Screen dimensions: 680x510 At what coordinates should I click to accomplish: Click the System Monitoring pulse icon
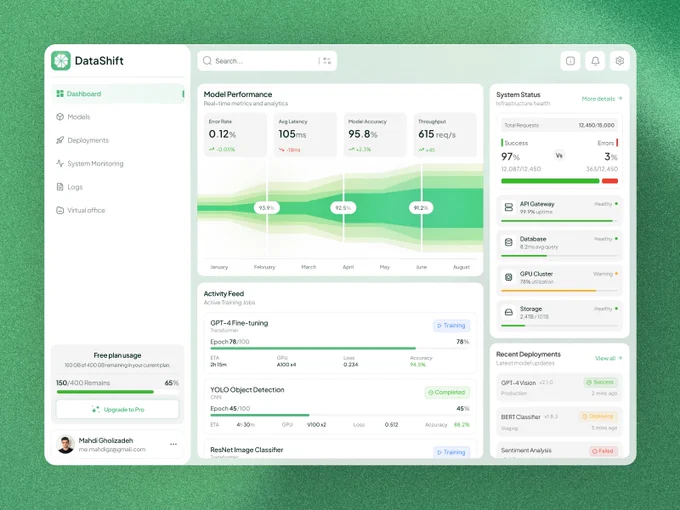coord(60,163)
